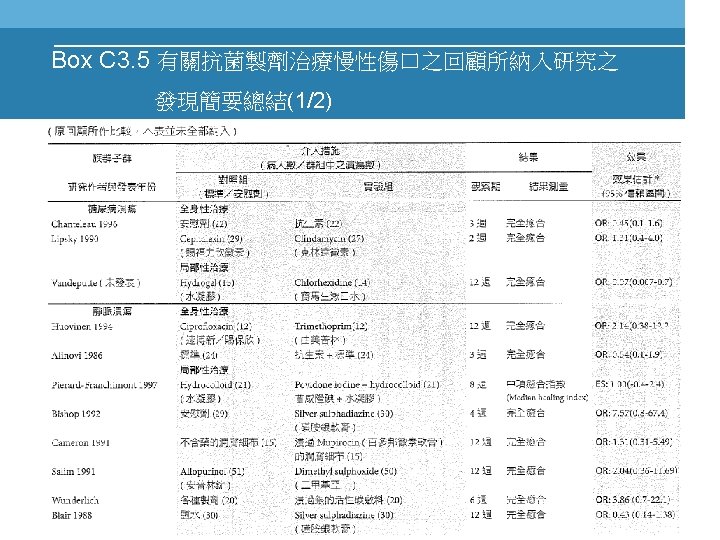The height and width of the screenshot is (540, 720).
Task: Click the slide title 'Box C3.5'
Action: pos(101,60)
